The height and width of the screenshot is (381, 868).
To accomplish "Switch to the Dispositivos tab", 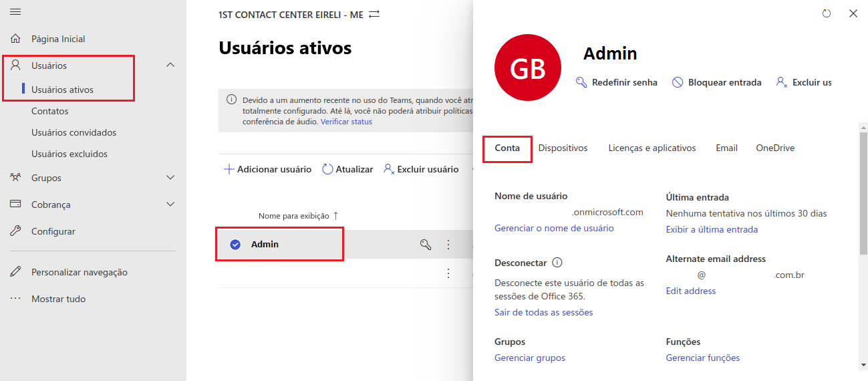I will pyautogui.click(x=563, y=148).
